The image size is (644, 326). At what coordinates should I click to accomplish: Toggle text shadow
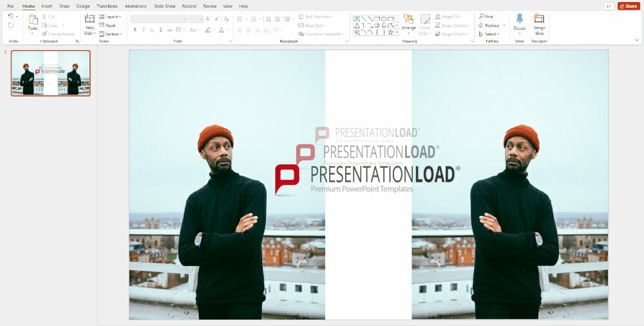(x=160, y=30)
